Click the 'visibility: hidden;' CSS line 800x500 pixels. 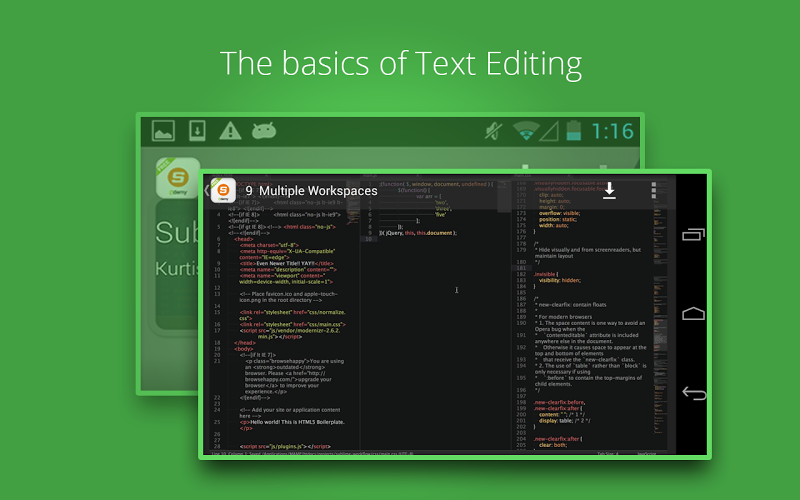pyautogui.click(x=560, y=280)
